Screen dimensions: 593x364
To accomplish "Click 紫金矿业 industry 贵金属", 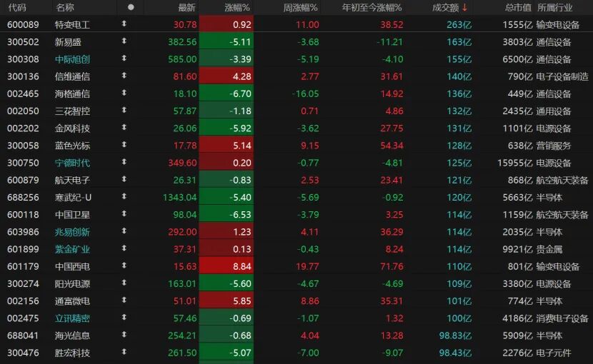I will click(x=549, y=250).
